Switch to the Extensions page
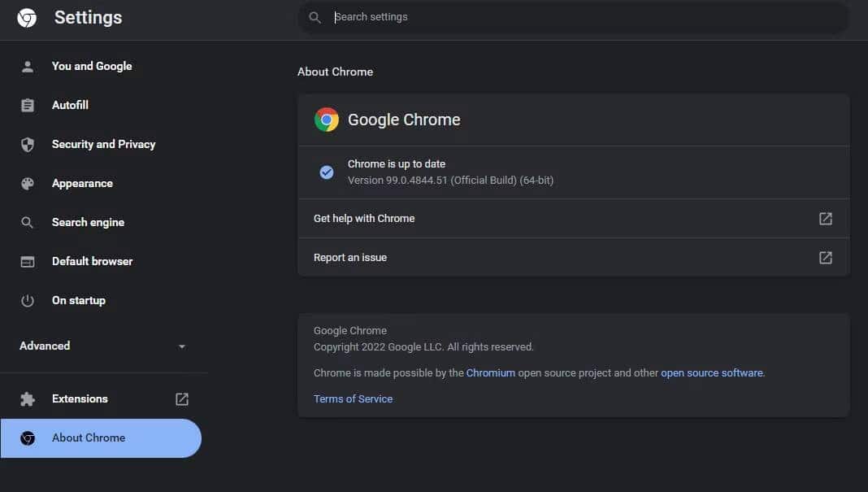Screen dimensions: 868x492 click(80, 398)
